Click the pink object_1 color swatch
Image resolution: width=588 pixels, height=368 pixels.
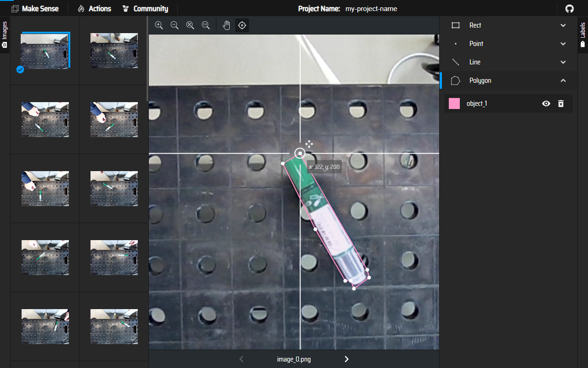(x=454, y=103)
